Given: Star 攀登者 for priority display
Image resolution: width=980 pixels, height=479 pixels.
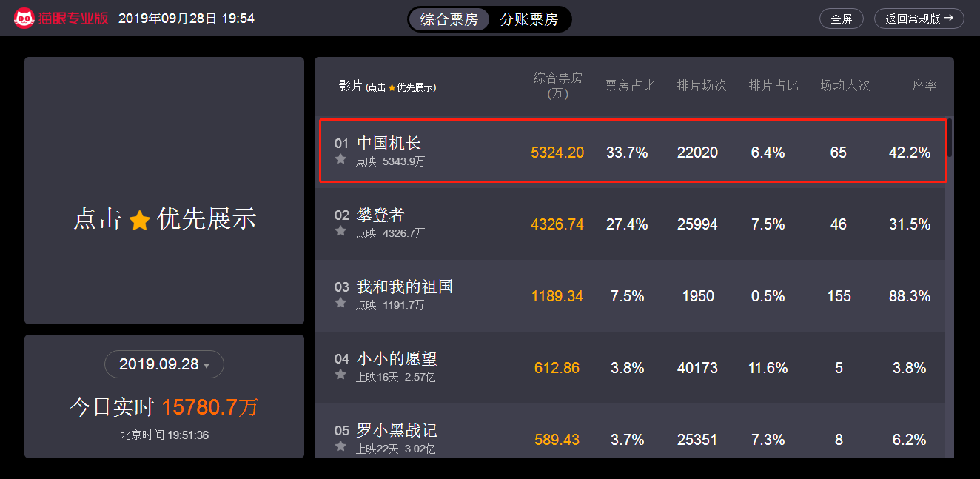Looking at the screenshot, I should click(x=340, y=231).
